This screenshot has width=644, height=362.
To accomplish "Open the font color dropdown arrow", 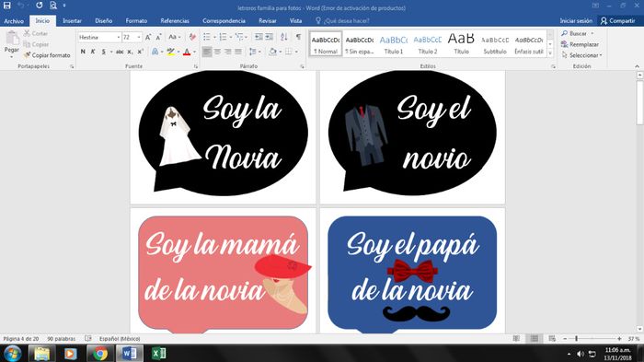I will pyautogui.click(x=194, y=52).
